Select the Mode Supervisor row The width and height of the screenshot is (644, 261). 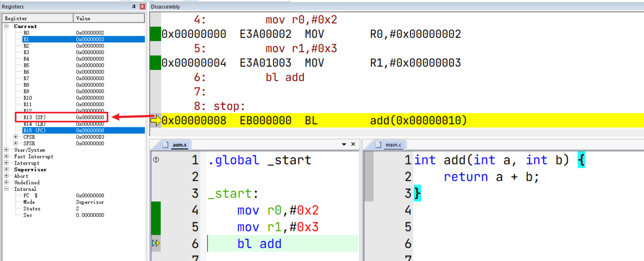coord(83,202)
